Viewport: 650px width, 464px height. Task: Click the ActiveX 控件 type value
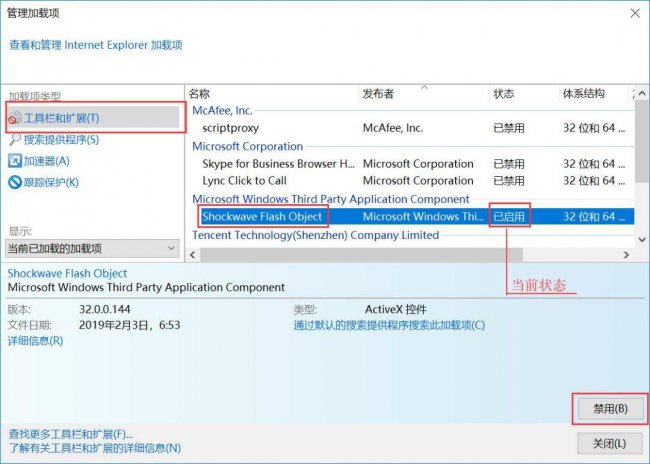click(x=395, y=309)
